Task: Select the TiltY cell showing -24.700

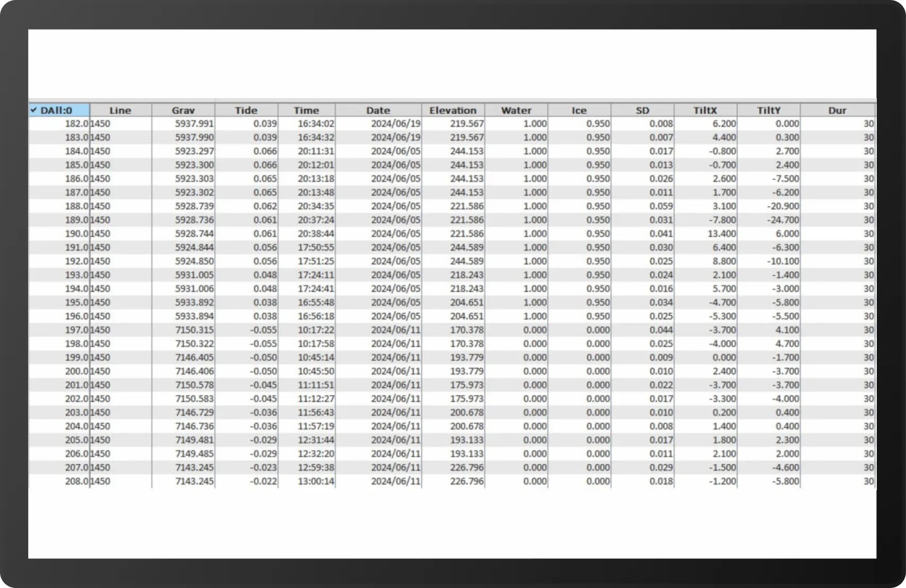Action: (783, 220)
